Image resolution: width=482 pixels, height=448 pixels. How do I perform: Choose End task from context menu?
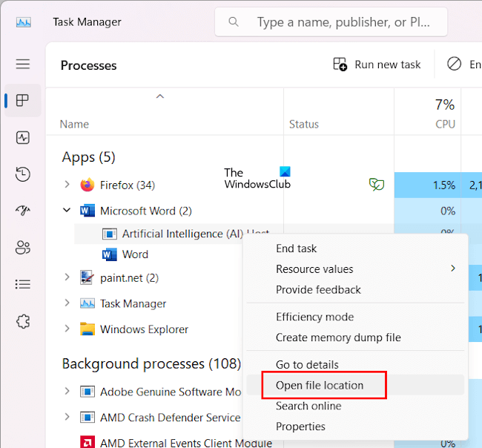(x=296, y=248)
